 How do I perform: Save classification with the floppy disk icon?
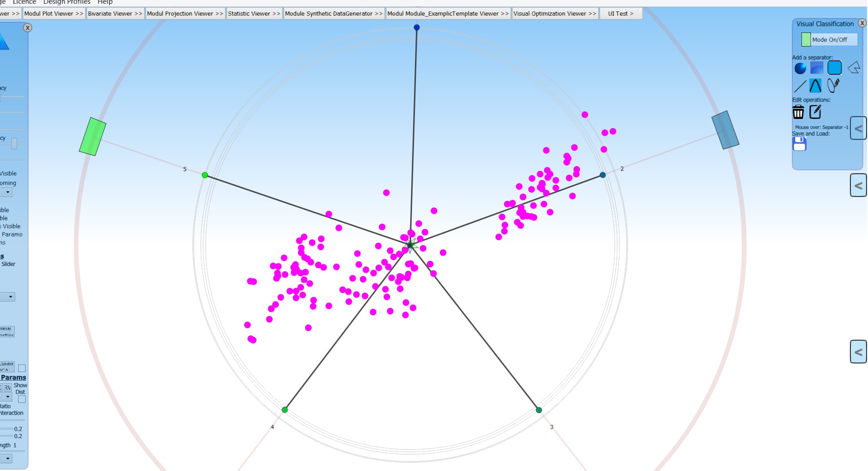coord(799,144)
